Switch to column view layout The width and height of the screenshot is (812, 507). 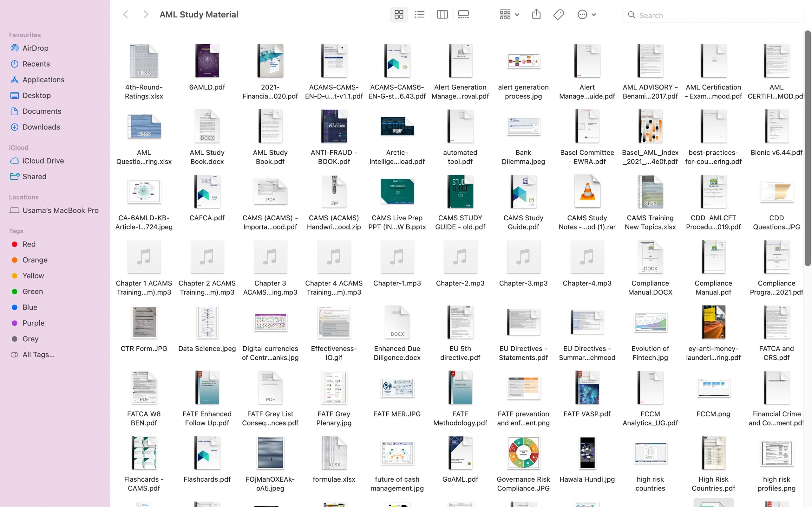(442, 15)
